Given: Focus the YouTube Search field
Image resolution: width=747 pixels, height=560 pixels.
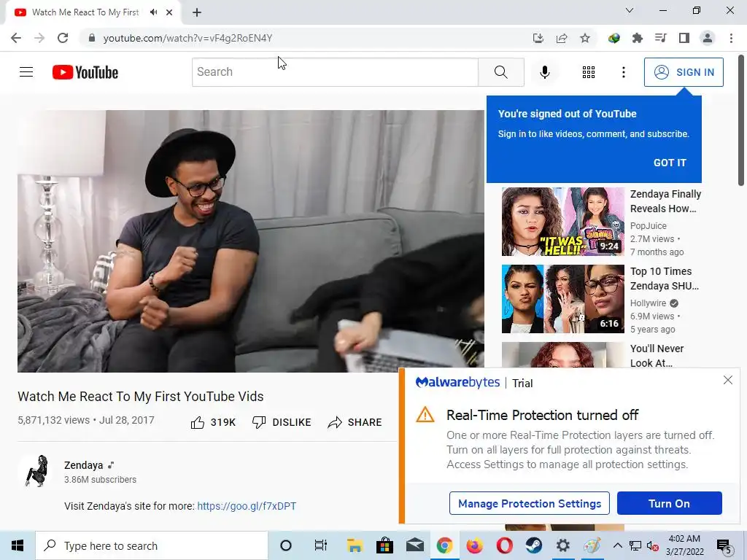Looking at the screenshot, I should click(335, 72).
